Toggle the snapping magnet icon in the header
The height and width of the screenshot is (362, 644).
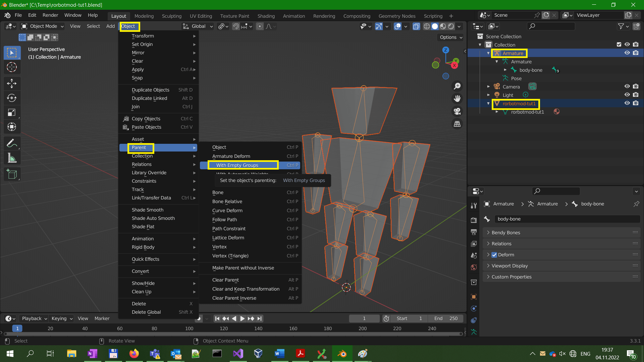(x=236, y=26)
